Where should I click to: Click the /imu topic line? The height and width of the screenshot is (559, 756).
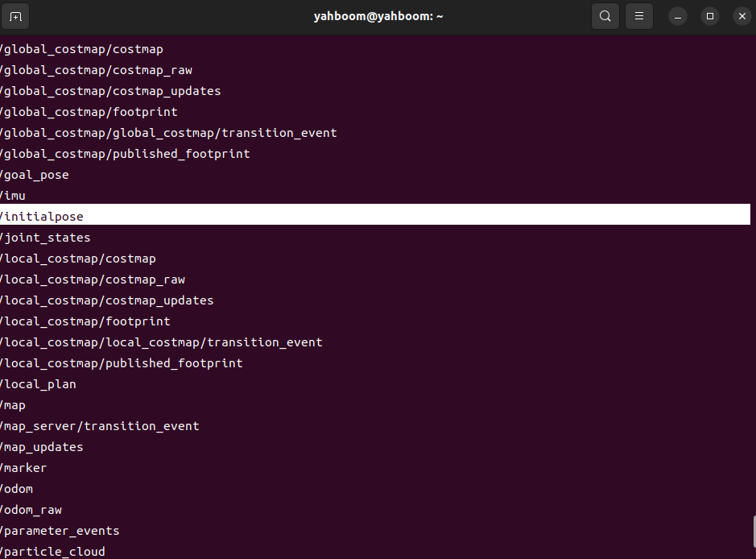(x=13, y=196)
